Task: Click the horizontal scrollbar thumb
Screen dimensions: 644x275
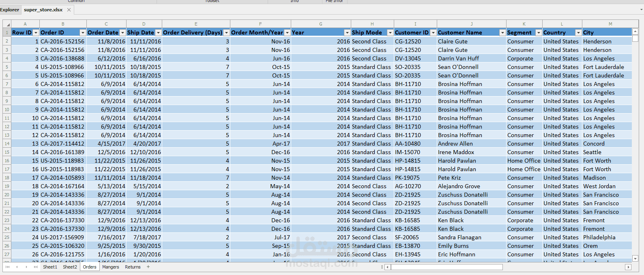Action: pyautogui.click(x=447, y=267)
